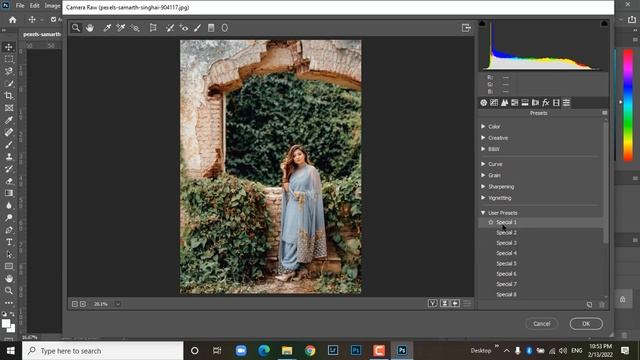640x360 pixels.
Task: Select the Adjustment Brush tool
Action: 198,28
